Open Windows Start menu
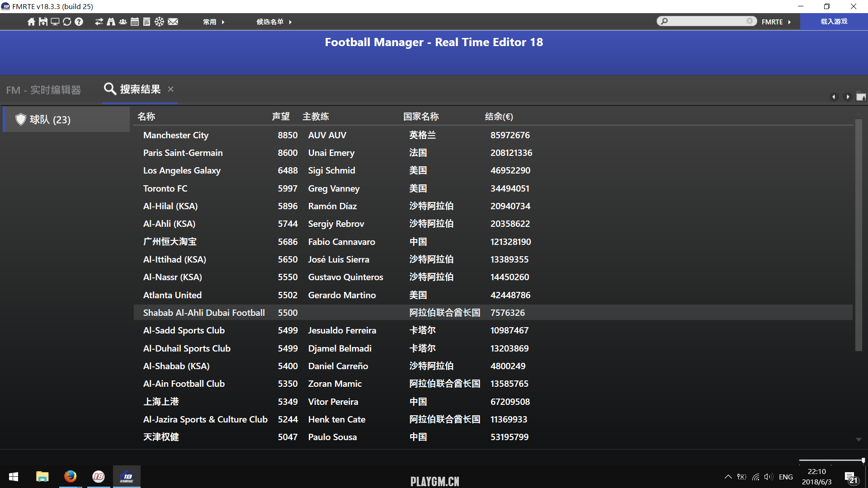The image size is (868, 488). (14, 477)
